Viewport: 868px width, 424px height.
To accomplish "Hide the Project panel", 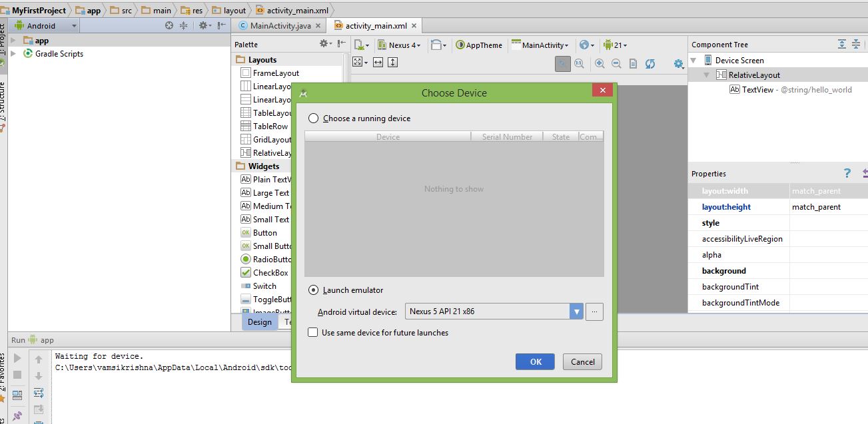I will point(221,25).
